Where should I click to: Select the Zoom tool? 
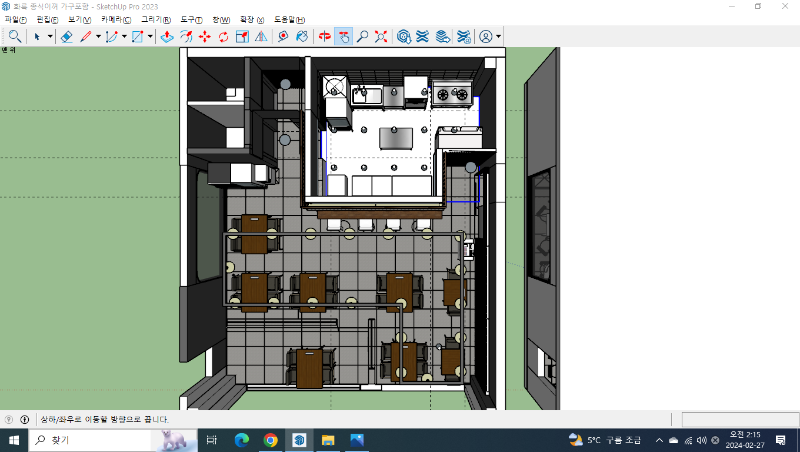coord(362,36)
